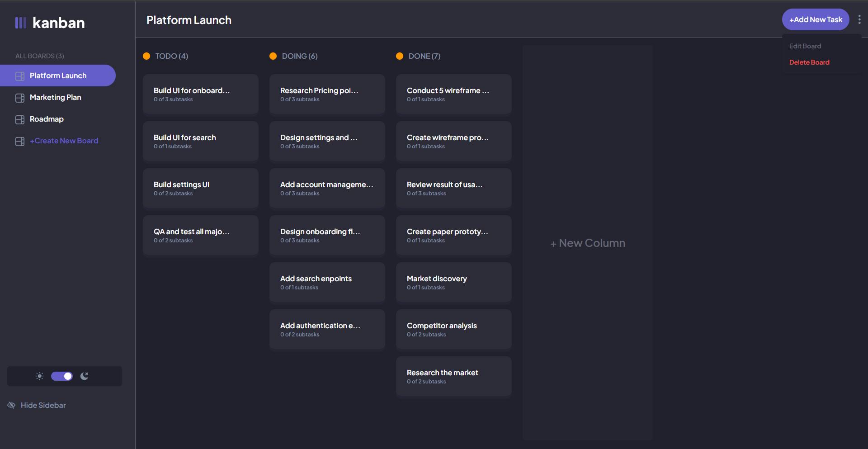Click the board icon beside Roadmap
This screenshot has width=868, height=449.
(x=20, y=119)
